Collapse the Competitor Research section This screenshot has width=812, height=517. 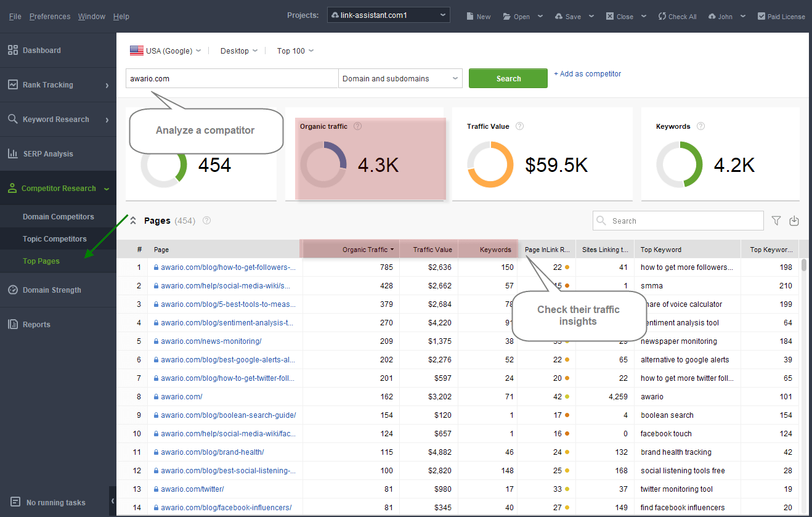(x=107, y=189)
